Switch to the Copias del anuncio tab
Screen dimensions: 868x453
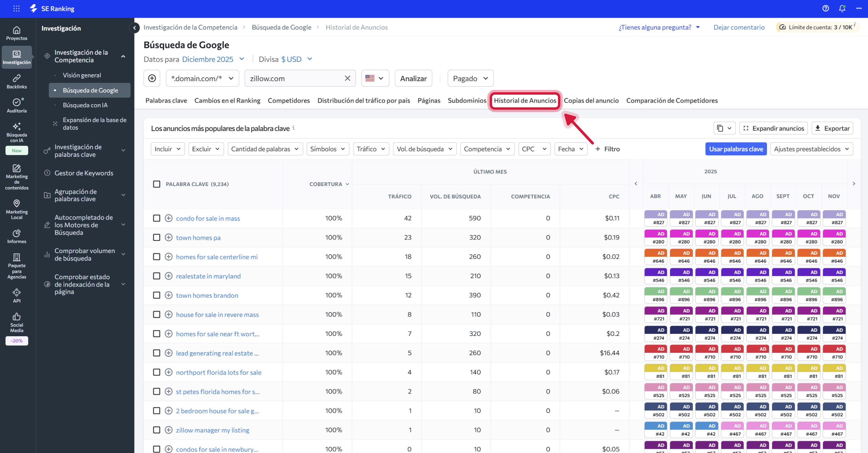(591, 101)
